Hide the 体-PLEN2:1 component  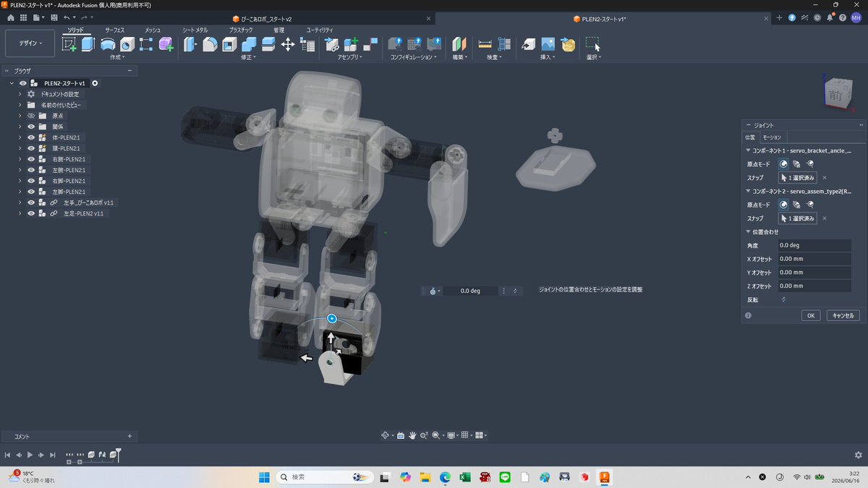coord(31,137)
